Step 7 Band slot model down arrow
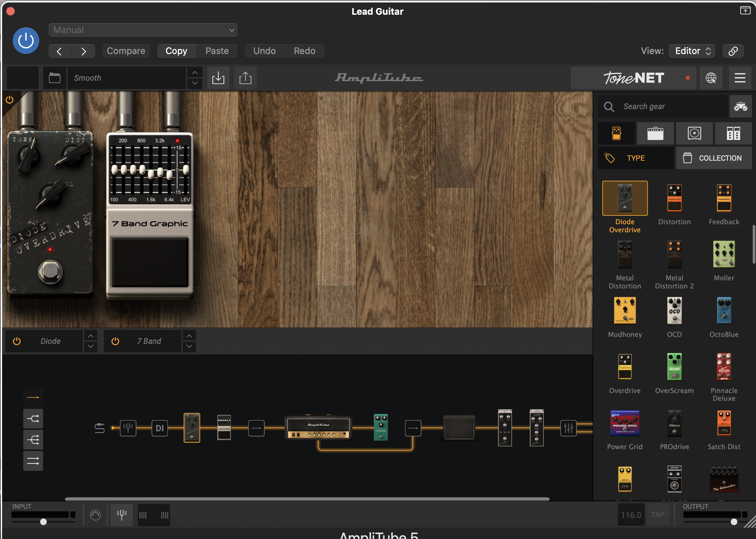The image size is (756, 539). click(x=189, y=346)
